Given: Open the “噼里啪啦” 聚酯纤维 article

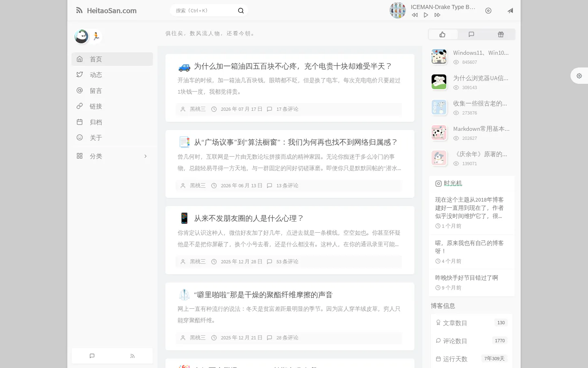Looking at the screenshot, I should (263, 295).
